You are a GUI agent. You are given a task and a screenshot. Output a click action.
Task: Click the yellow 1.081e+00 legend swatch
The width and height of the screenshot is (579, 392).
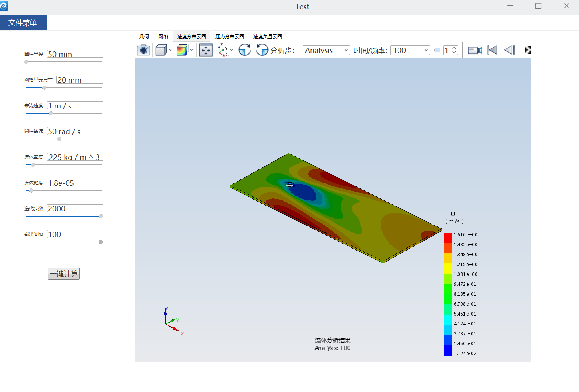coord(448,268)
